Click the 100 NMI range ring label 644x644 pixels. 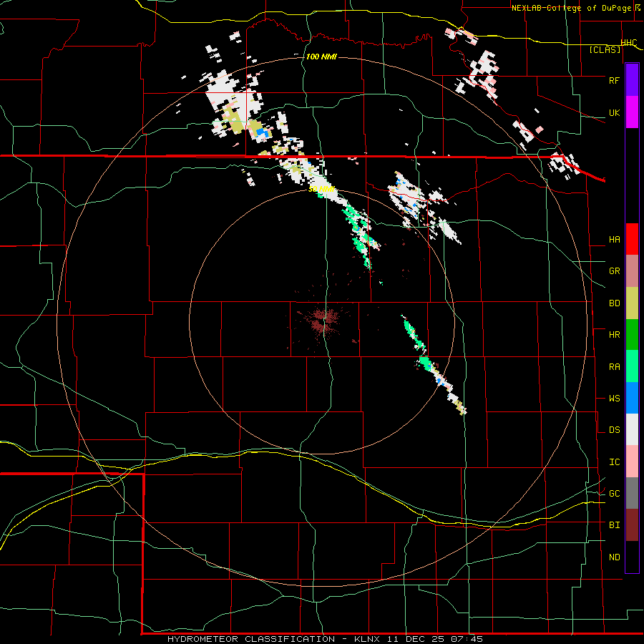(x=321, y=57)
